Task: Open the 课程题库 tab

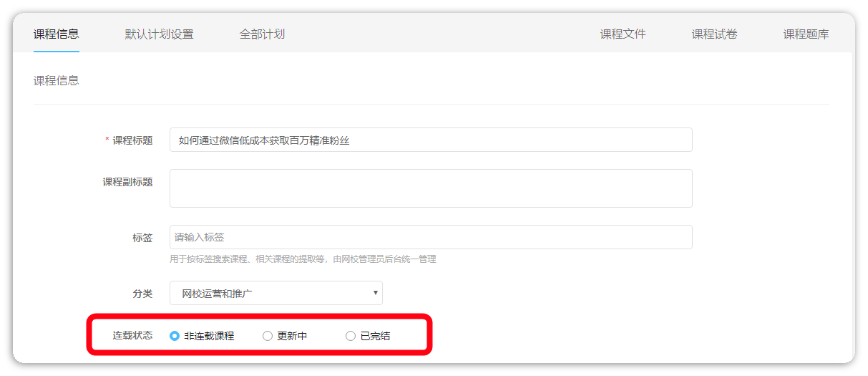Action: 806,34
